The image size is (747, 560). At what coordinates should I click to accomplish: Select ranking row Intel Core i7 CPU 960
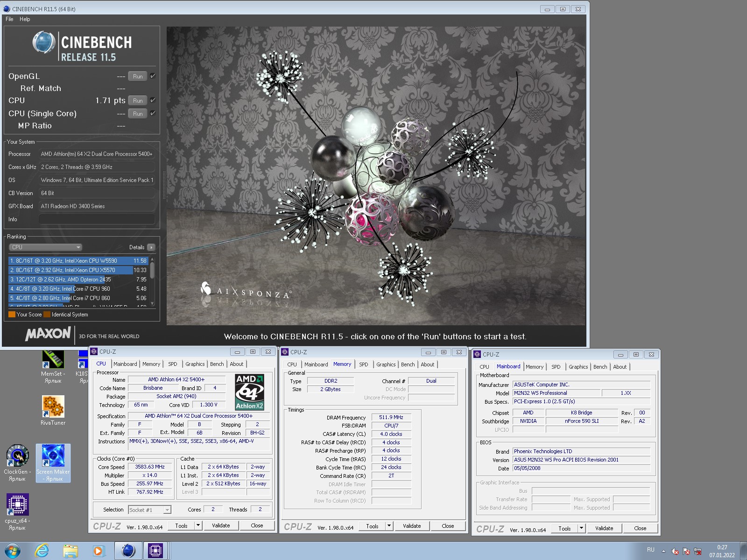[78, 289]
